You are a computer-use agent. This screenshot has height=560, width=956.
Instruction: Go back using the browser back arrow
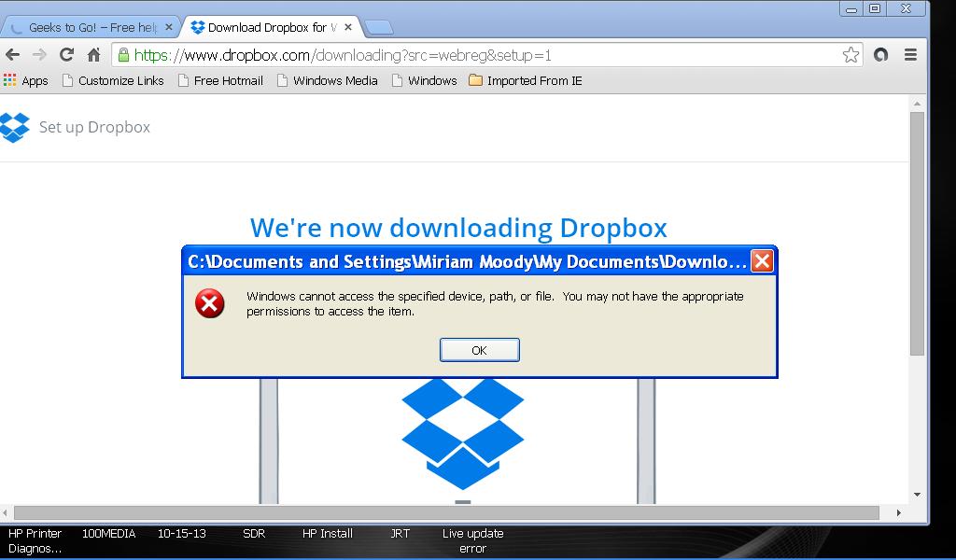pos(12,55)
